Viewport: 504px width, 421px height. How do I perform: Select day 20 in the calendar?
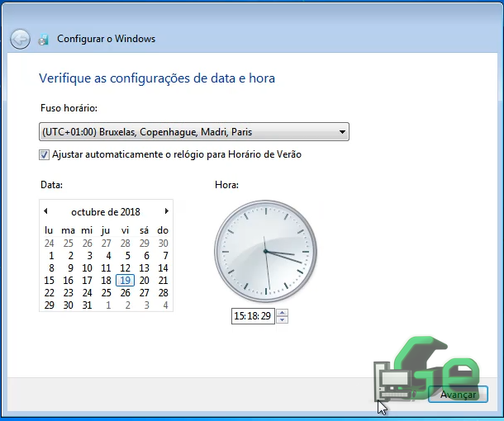click(x=144, y=281)
